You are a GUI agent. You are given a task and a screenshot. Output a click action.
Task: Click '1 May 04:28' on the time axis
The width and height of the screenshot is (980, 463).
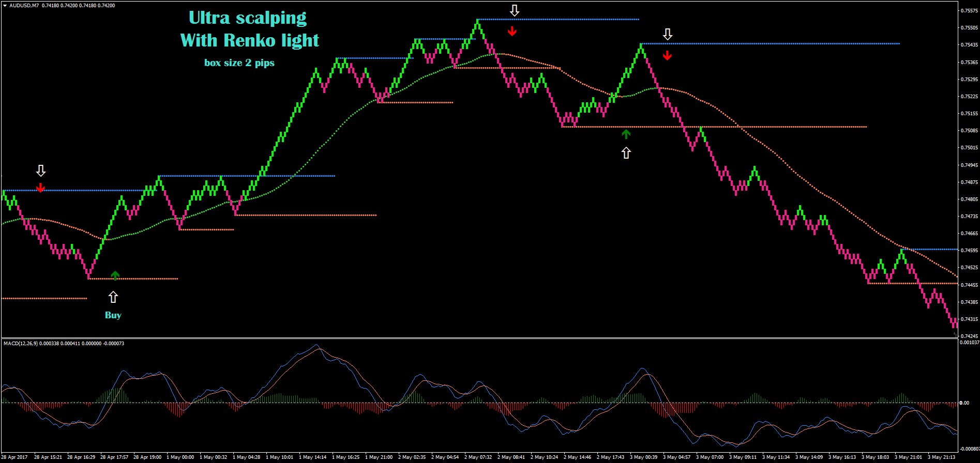click(x=247, y=457)
